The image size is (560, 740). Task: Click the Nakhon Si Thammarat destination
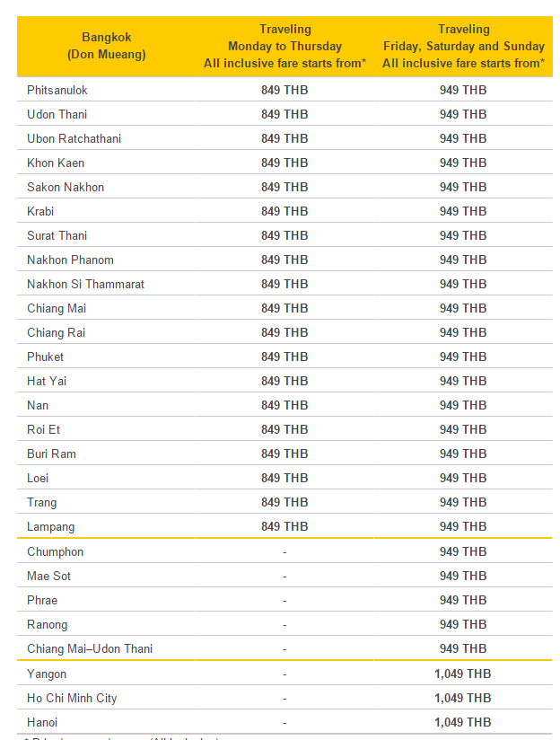(x=85, y=284)
